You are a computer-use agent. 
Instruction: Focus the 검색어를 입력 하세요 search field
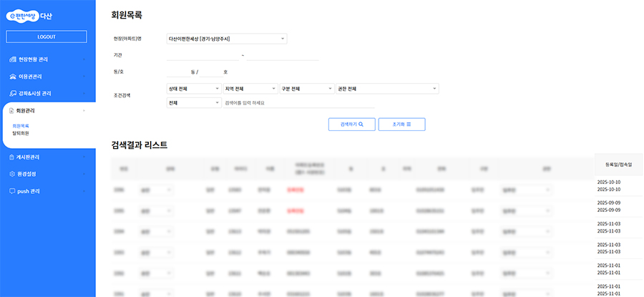(x=298, y=103)
